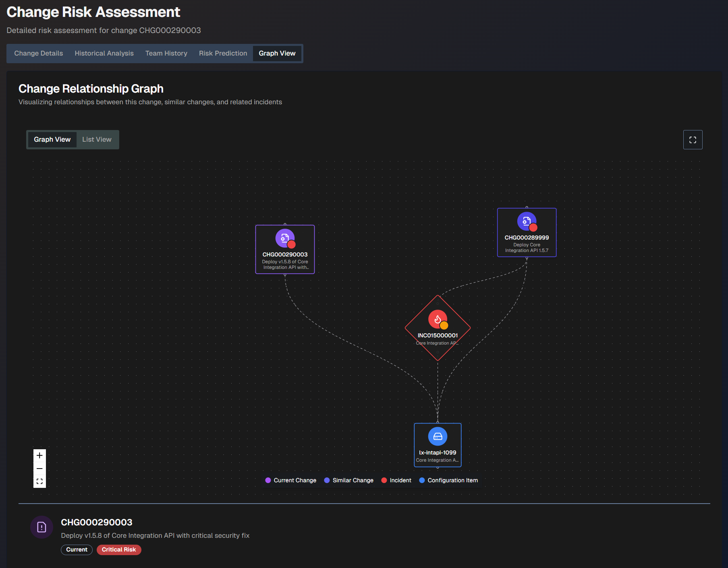
Task: Zoom out with the minus icon
Action: tap(39, 468)
